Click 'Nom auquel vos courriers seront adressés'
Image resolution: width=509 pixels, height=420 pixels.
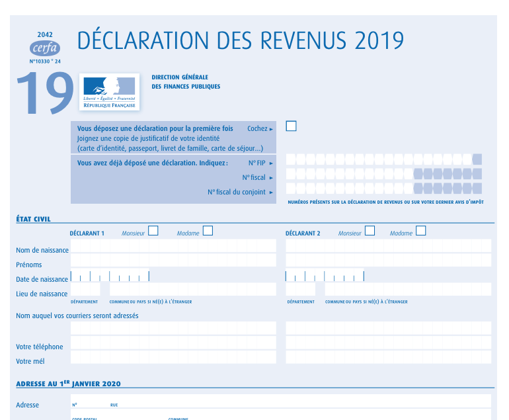(77, 315)
